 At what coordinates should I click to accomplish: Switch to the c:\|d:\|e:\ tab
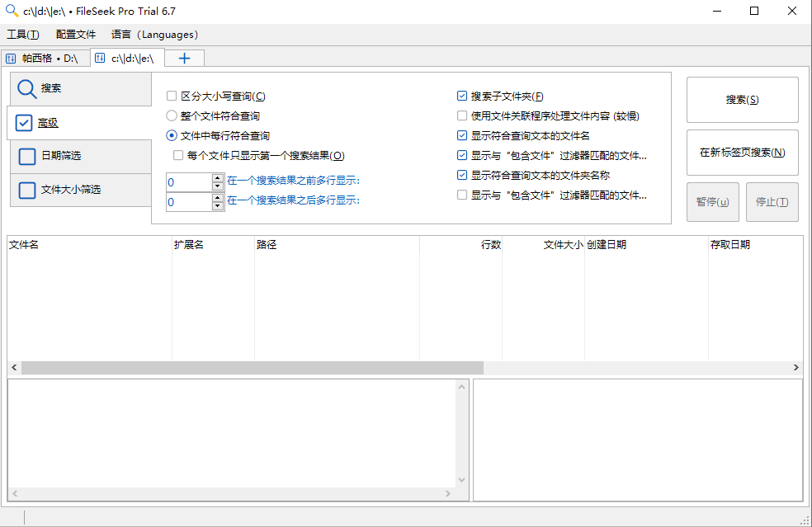pyautogui.click(x=128, y=58)
